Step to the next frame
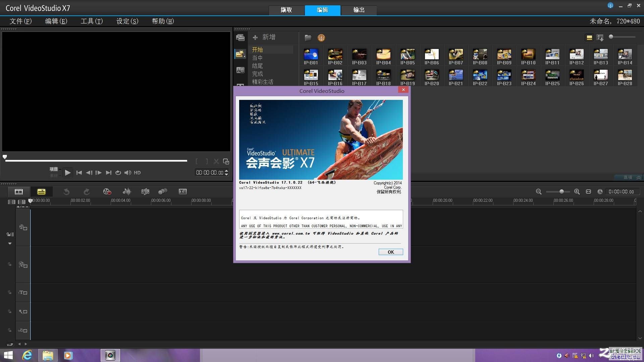 [x=98, y=173]
